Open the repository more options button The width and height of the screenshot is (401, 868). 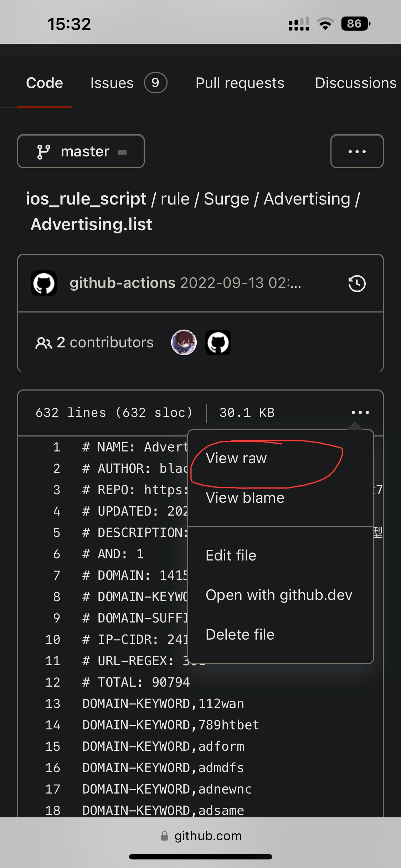[x=357, y=151]
